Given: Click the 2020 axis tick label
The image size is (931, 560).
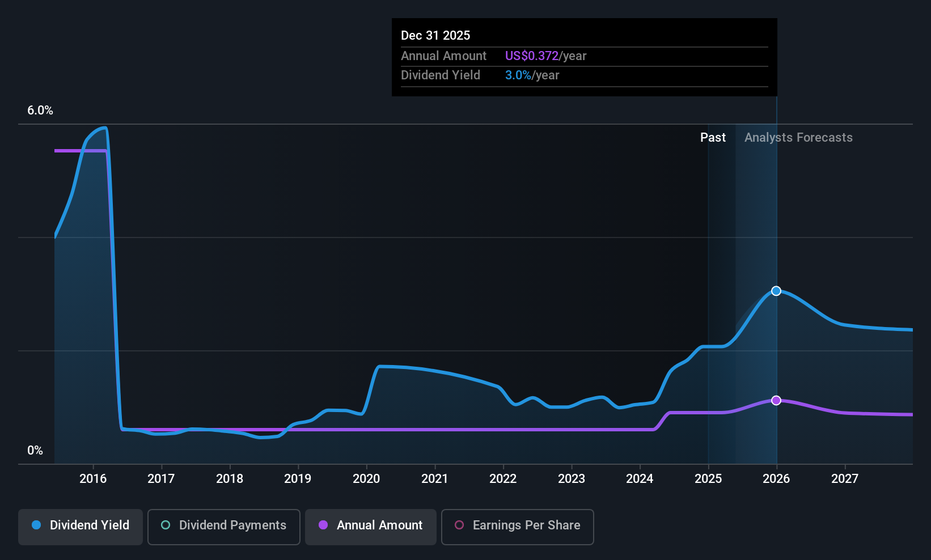Looking at the screenshot, I should 366,479.
